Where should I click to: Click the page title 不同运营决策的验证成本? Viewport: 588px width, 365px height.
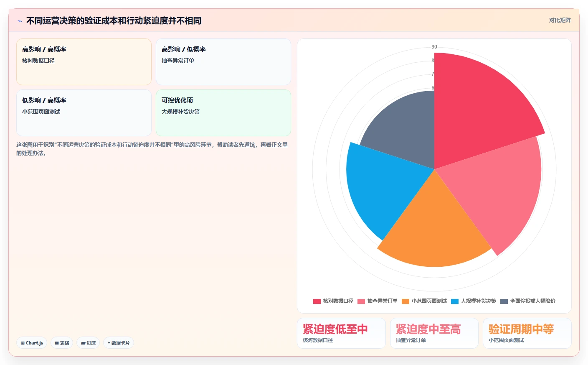(x=114, y=20)
